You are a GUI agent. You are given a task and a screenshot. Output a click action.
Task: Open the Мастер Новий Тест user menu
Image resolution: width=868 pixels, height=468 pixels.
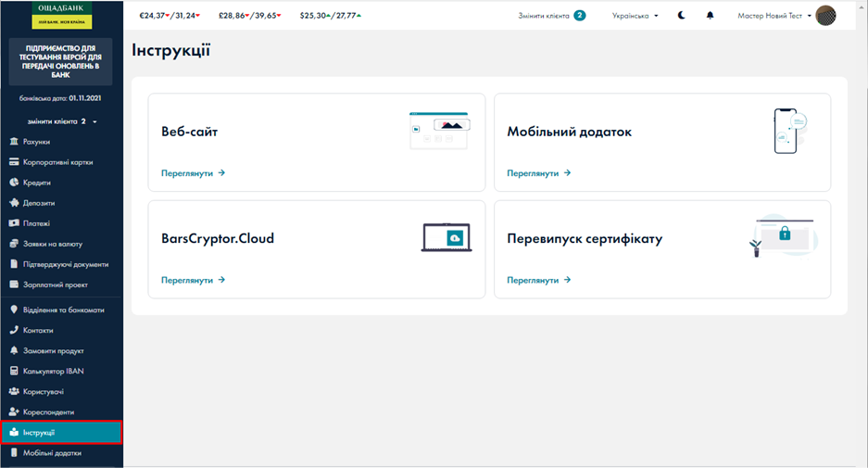tap(774, 16)
